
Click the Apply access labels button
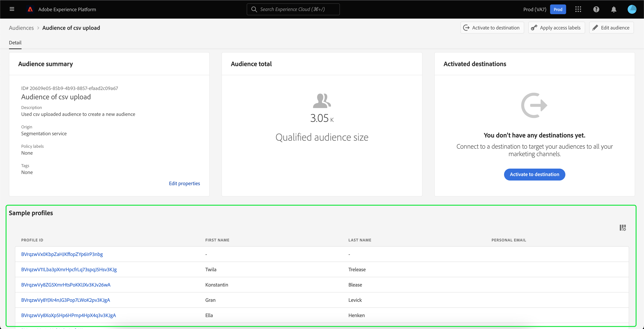(x=556, y=28)
